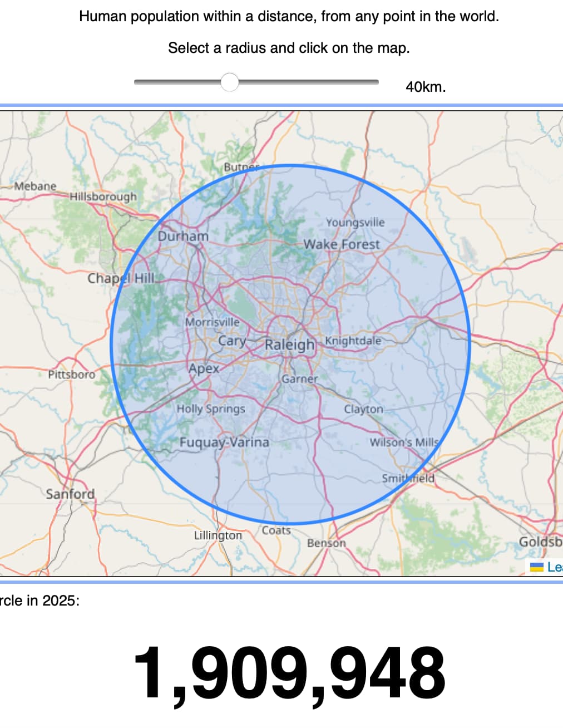Select the Apex label on the map
The image size is (563, 728).
tap(204, 368)
